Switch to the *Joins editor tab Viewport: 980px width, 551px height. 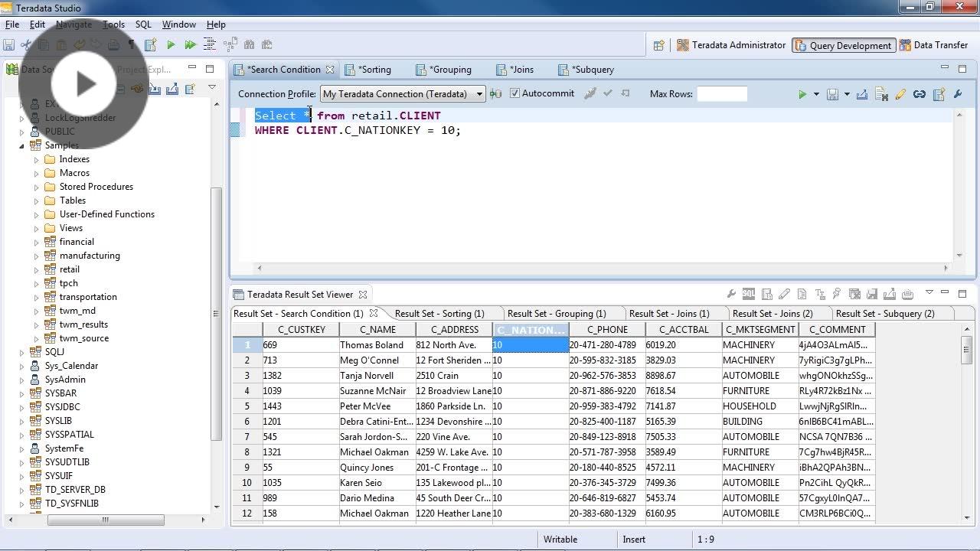pyautogui.click(x=521, y=70)
